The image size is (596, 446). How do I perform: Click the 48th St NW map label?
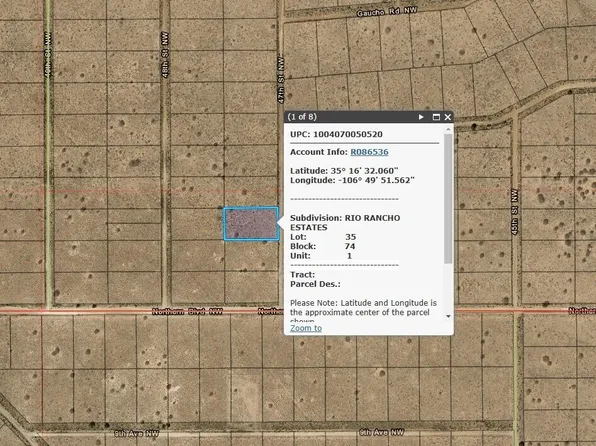[165, 54]
